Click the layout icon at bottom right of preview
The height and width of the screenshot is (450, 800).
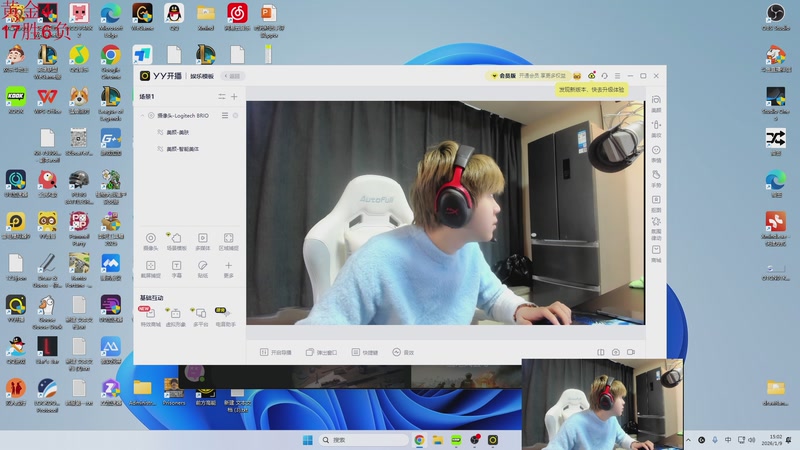[x=601, y=353]
